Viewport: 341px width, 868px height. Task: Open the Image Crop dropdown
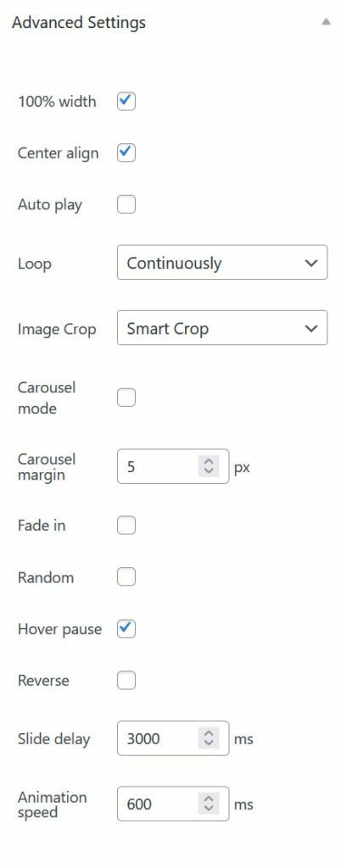click(x=222, y=328)
